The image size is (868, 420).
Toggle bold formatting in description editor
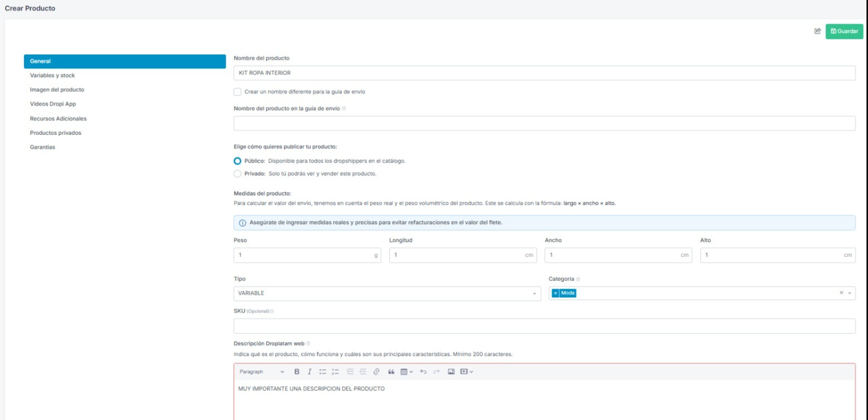296,372
